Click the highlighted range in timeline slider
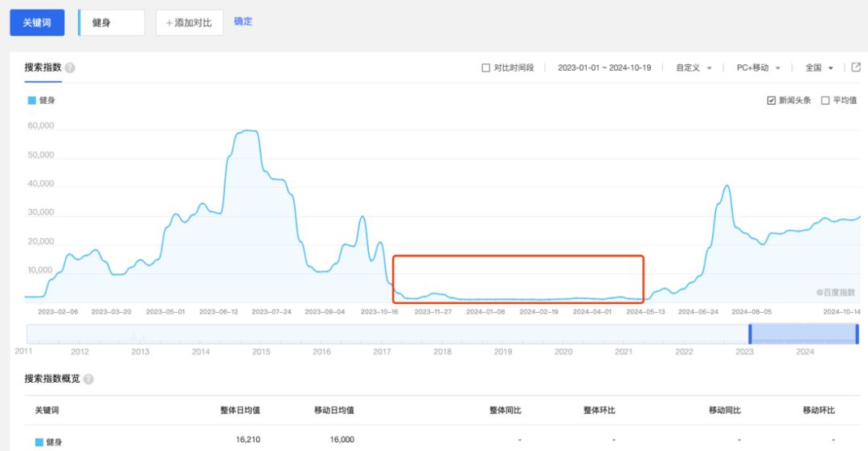Viewport: 868px width, 451px height. coord(803,334)
